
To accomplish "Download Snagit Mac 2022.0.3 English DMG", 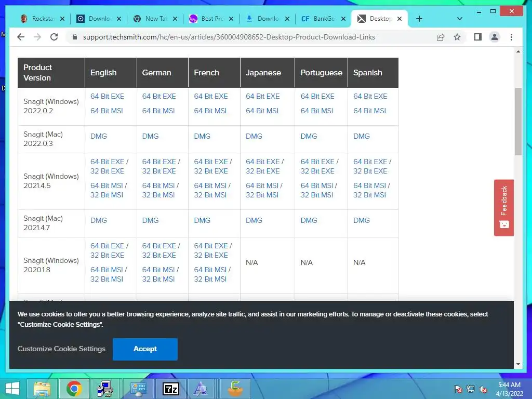I will 98,136.
